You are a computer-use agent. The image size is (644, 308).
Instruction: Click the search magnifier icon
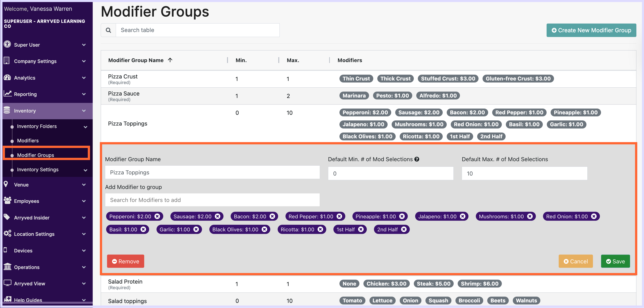pyautogui.click(x=108, y=30)
